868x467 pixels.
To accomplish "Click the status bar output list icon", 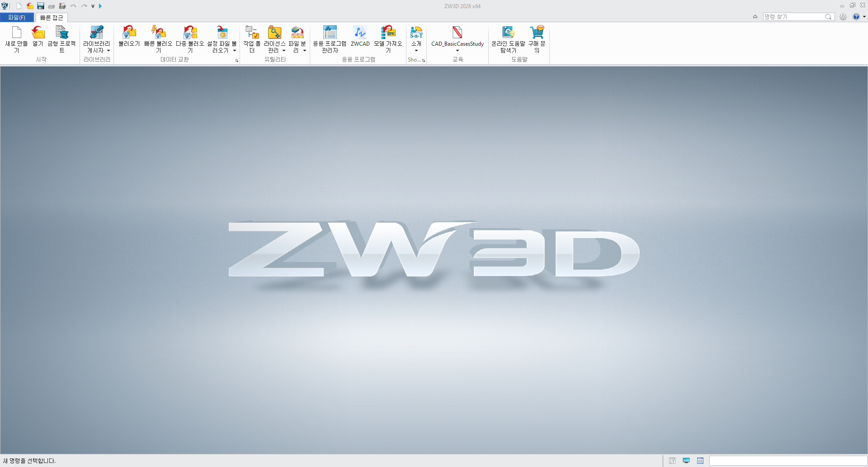I will (x=700, y=461).
